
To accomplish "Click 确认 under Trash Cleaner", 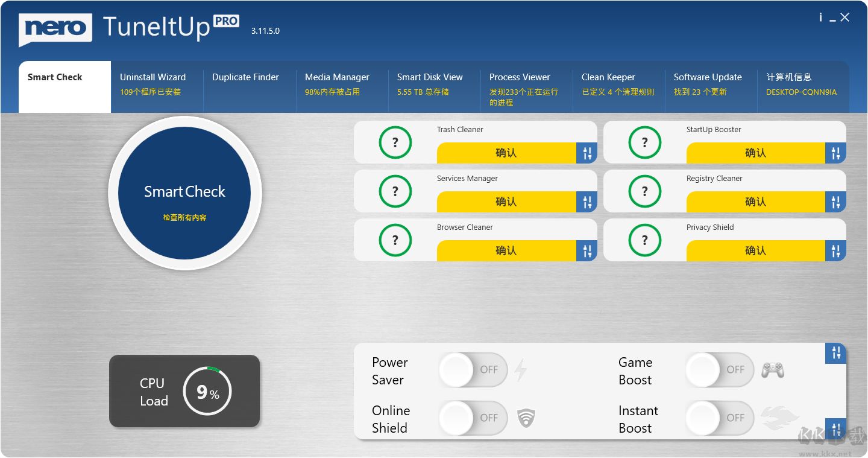I will coord(506,153).
